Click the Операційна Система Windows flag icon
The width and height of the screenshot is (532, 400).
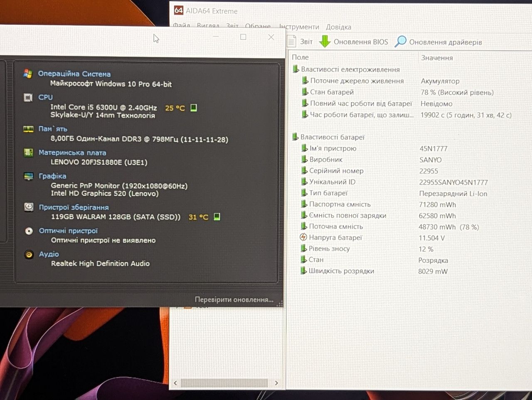click(x=28, y=74)
